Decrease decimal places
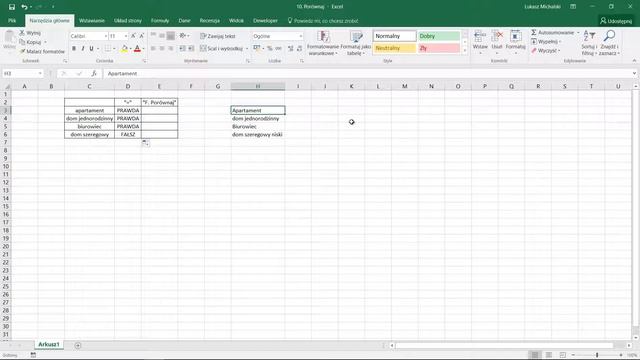The image size is (640, 360). 300,49
